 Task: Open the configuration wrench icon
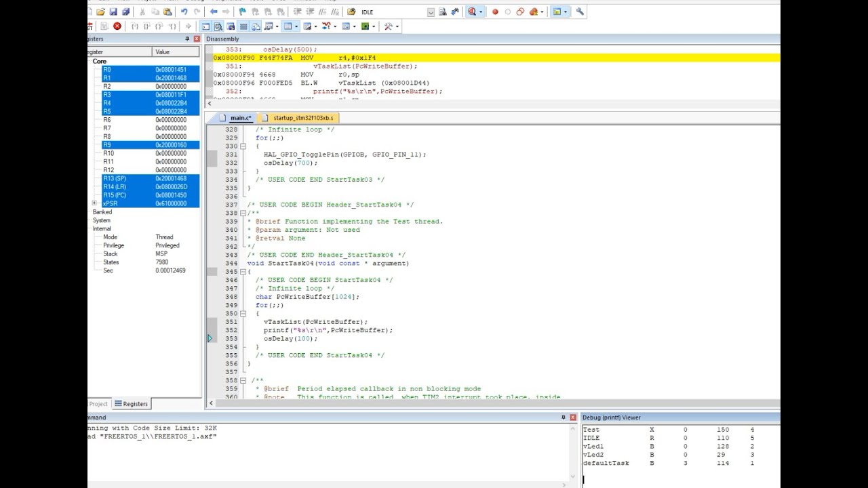click(x=580, y=12)
